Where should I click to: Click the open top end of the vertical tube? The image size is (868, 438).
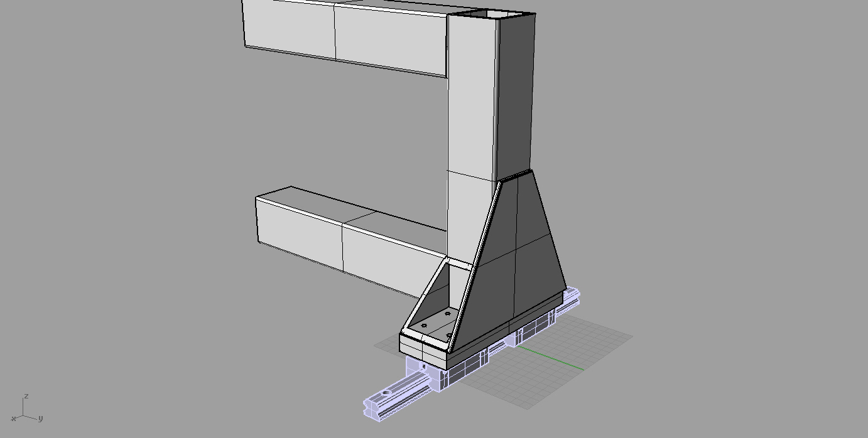coord(492,14)
